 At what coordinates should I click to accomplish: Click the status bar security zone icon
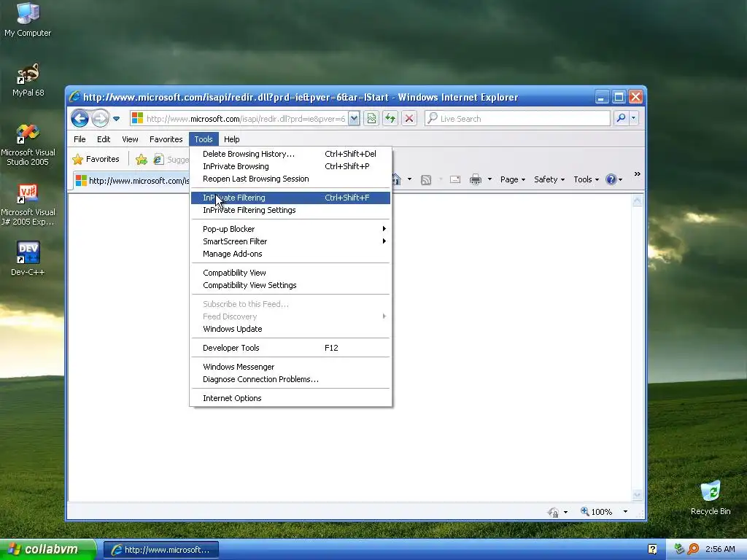(x=553, y=512)
